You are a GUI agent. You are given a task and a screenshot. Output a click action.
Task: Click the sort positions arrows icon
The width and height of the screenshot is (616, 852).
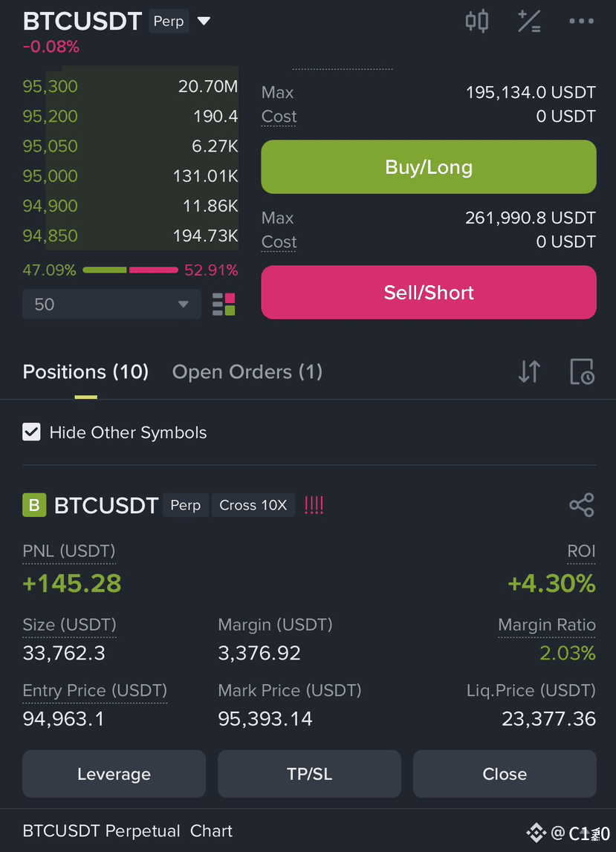[529, 371]
